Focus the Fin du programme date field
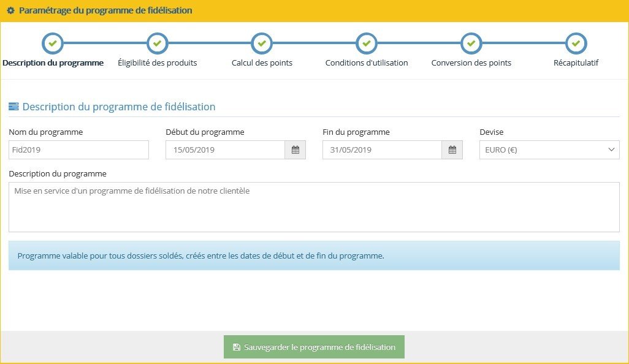The image size is (629, 364). click(x=382, y=150)
